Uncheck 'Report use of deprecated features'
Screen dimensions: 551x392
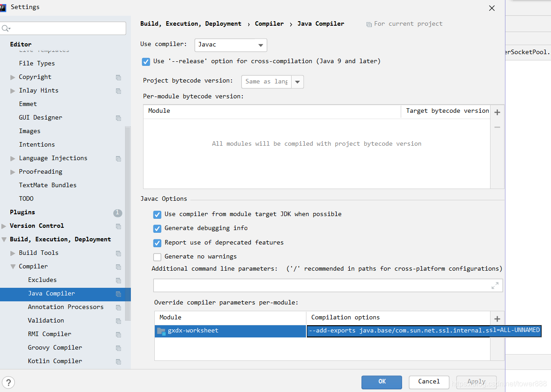pos(157,243)
